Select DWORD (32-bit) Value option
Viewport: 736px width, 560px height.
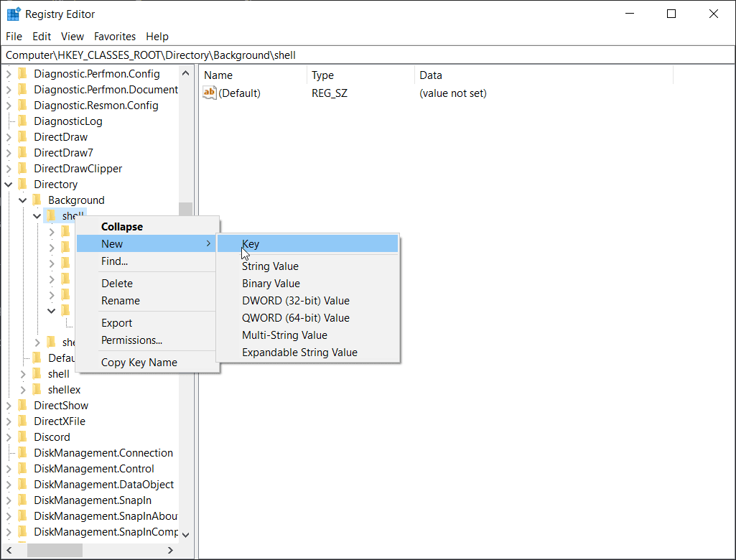coord(295,301)
